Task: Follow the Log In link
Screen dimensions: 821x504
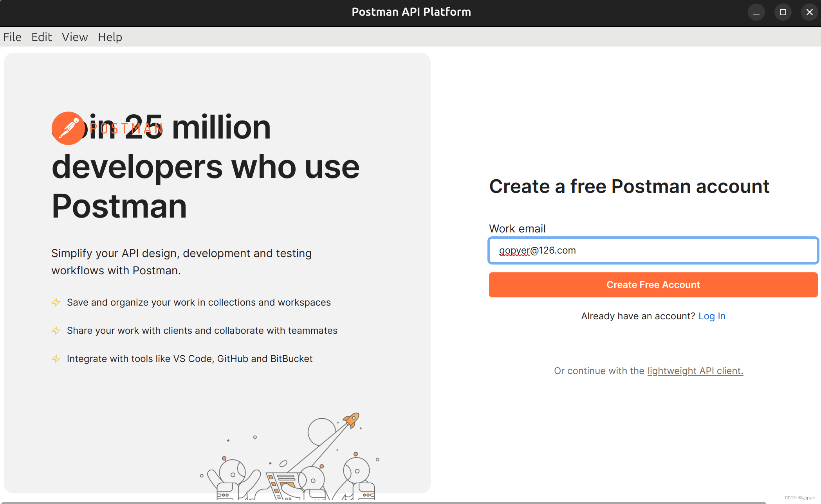Action: [712, 316]
